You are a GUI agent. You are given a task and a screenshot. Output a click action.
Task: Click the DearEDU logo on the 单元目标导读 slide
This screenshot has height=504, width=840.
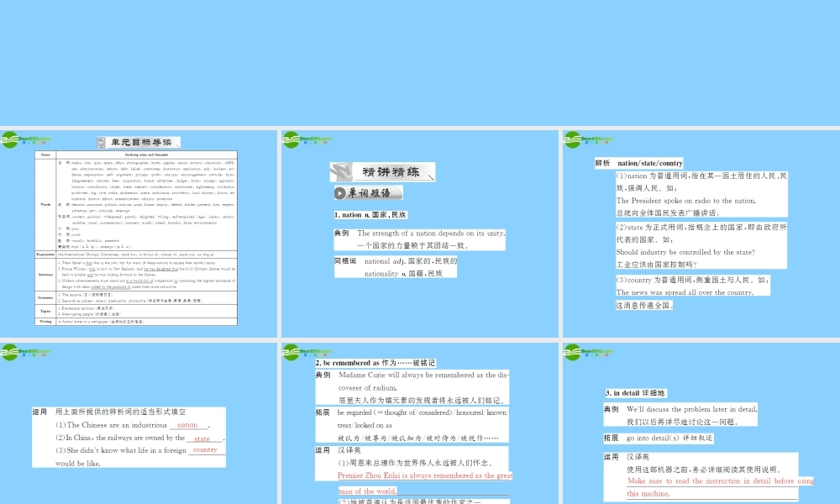(25, 139)
